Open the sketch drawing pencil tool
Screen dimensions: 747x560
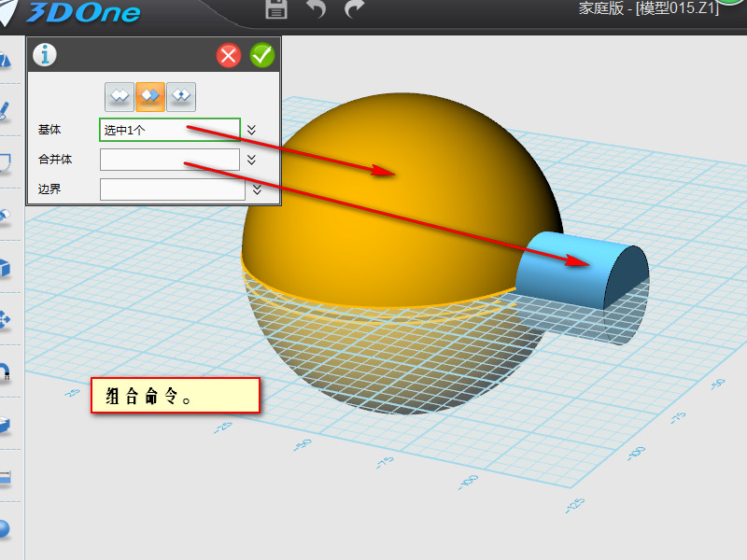(x=6, y=111)
